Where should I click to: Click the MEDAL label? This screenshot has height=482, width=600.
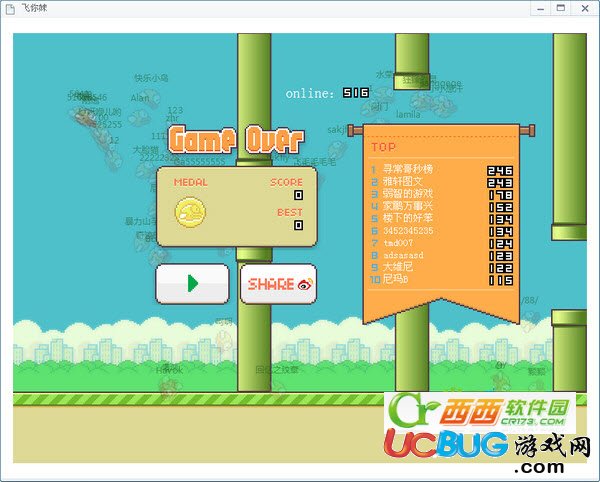click(191, 182)
